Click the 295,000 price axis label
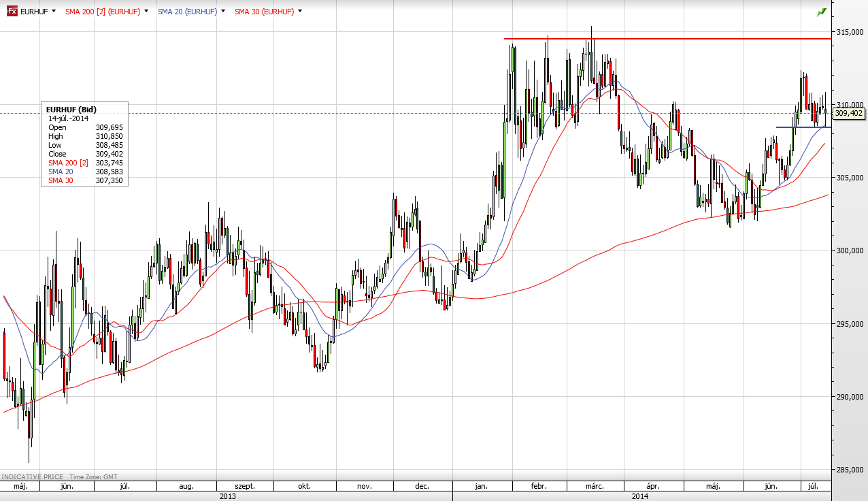The image size is (868, 501). coord(850,323)
